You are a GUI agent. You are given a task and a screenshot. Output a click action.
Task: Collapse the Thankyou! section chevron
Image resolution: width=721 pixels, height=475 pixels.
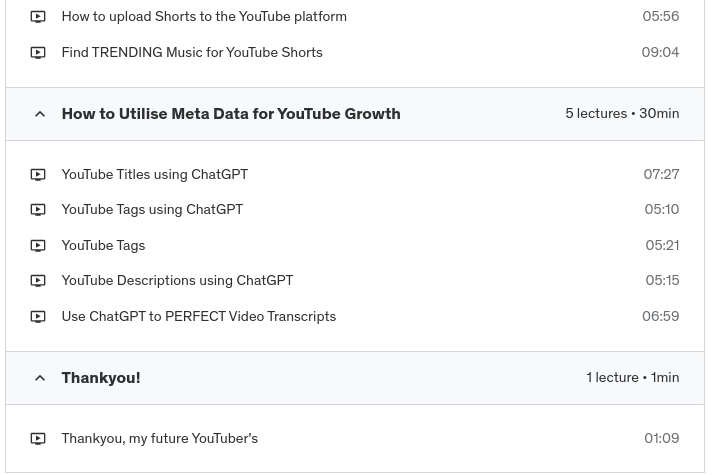tap(40, 379)
